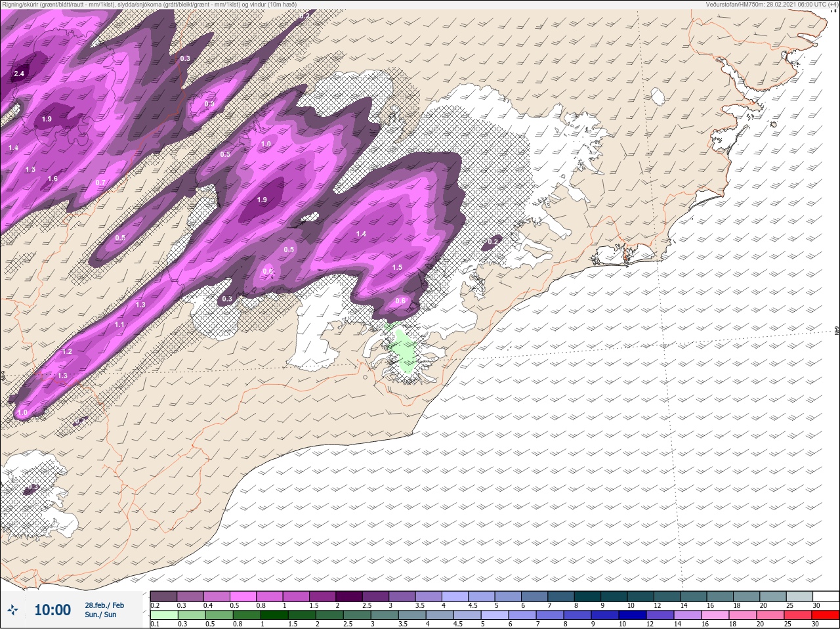Click the 1.1 precipitation value on the map
Screen dimensions: 840x629
[x=119, y=324]
